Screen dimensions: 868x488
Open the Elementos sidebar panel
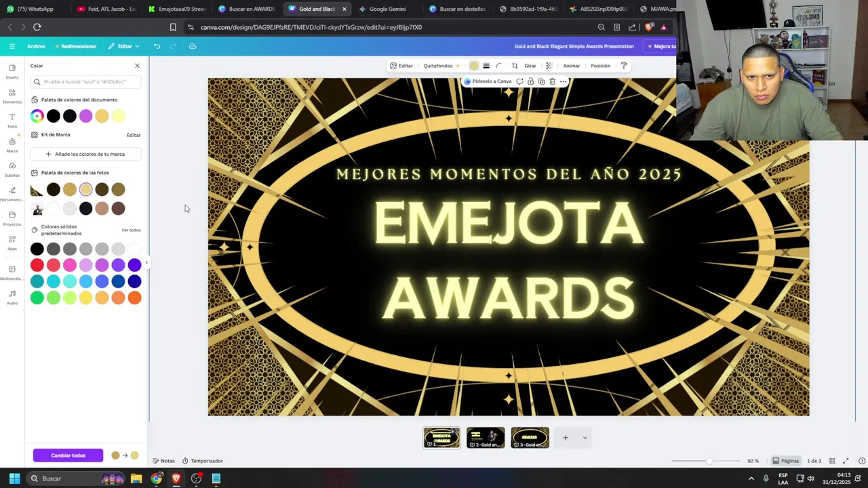point(12,96)
